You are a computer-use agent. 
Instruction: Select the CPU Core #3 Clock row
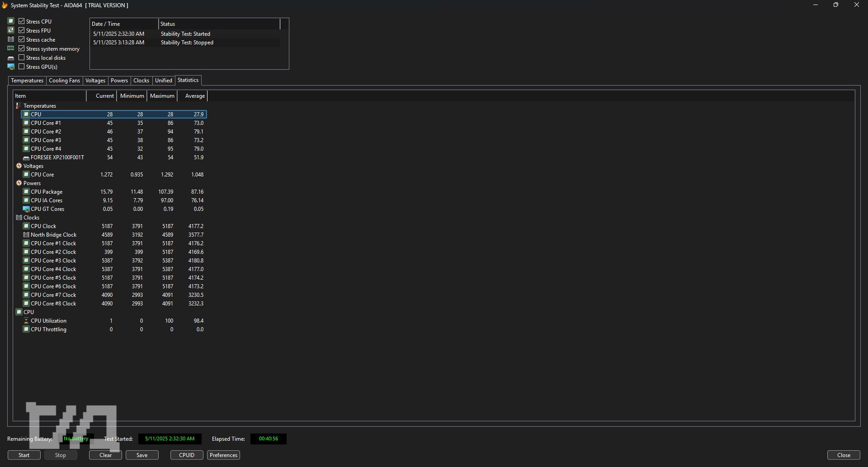pos(114,260)
